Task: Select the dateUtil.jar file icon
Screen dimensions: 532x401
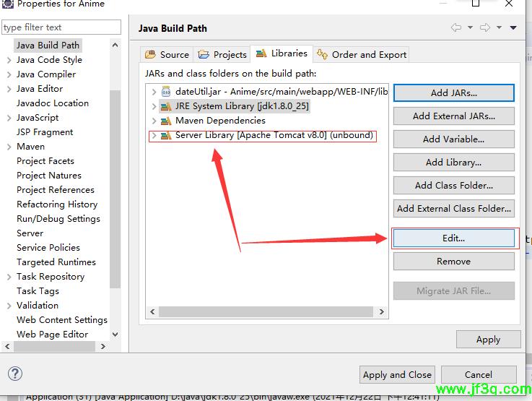Action: (x=166, y=92)
